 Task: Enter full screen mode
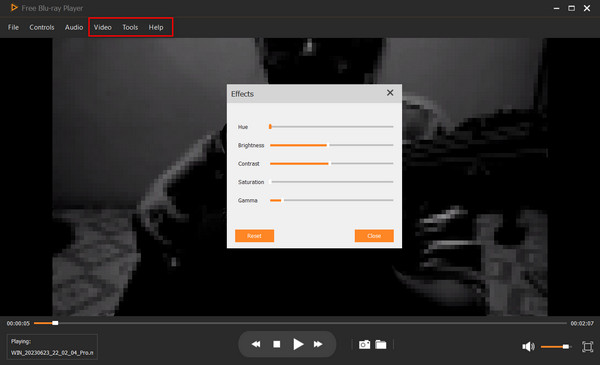coord(587,347)
